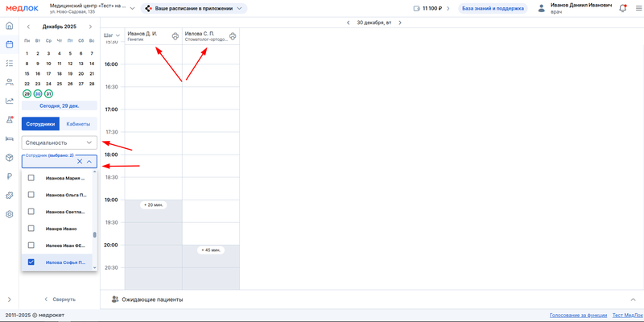644x322 pixels.
Task: Expand the Ваше расписание в приложении dropdown
Action: 194,8
